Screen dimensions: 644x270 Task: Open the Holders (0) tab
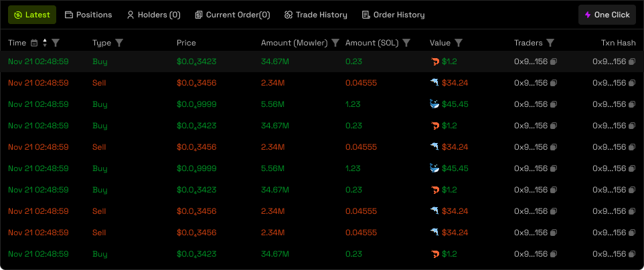coord(153,15)
